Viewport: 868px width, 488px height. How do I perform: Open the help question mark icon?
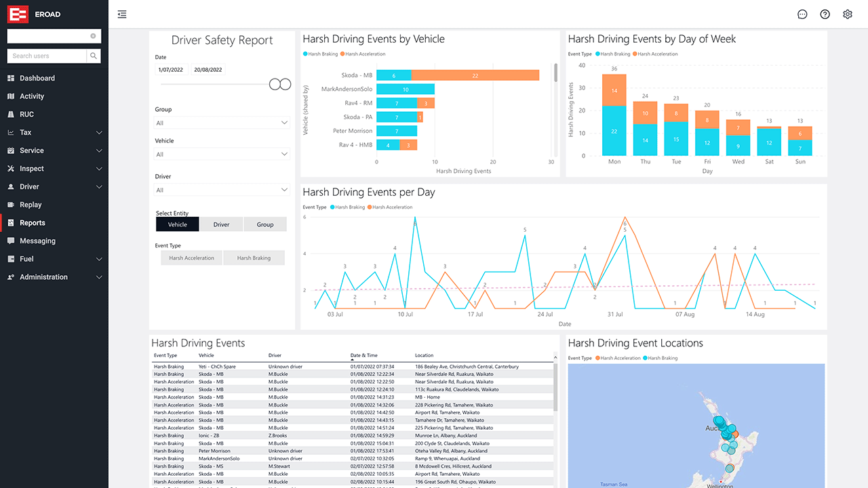(825, 14)
